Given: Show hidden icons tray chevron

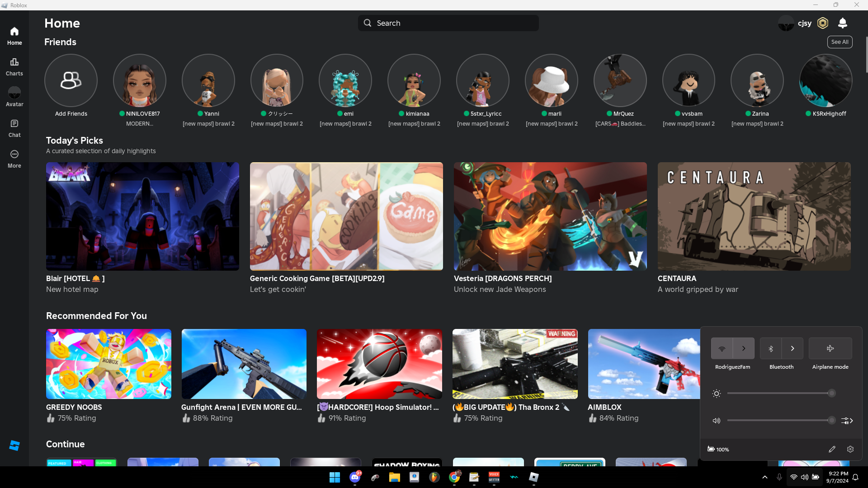Looking at the screenshot, I should point(765,477).
